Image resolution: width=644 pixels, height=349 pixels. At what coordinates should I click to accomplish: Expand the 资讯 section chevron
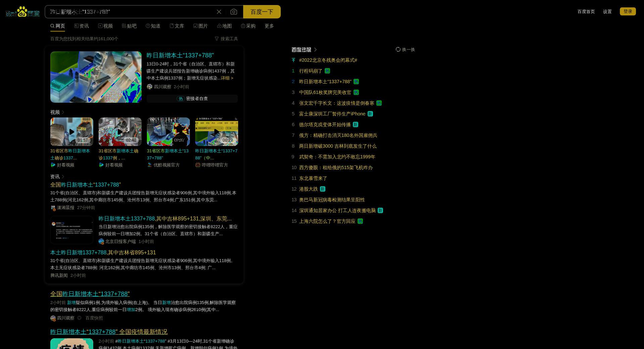click(63, 177)
